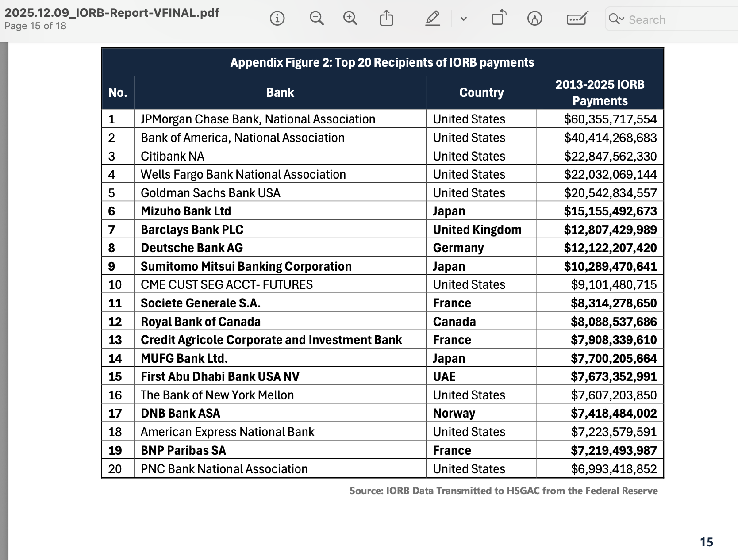Image resolution: width=738 pixels, height=560 pixels.
Task: Zoom out using the minus magnifier
Action: tap(316, 19)
